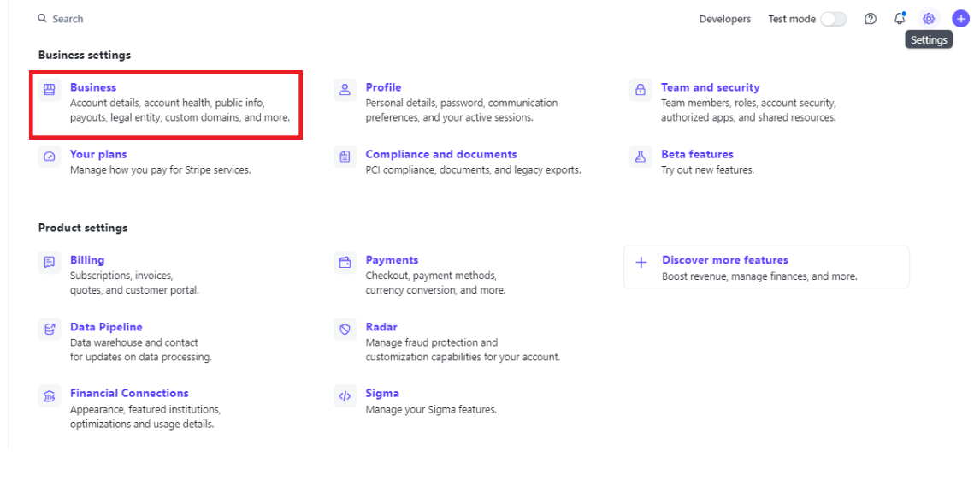The height and width of the screenshot is (493, 980).
Task: Open the Your plans link
Action: pos(98,154)
